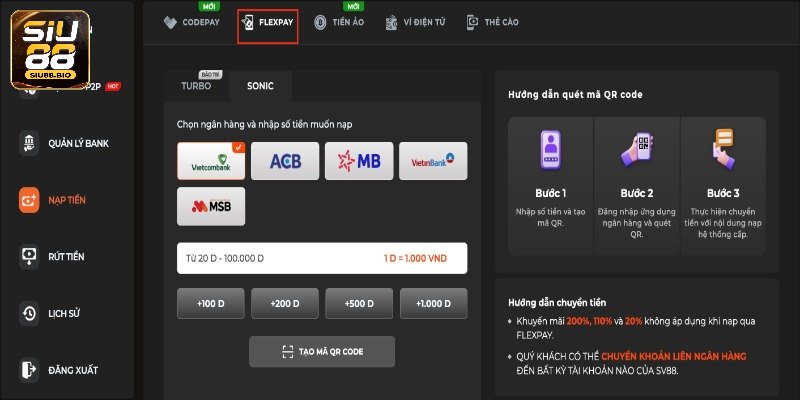Click the exchange rate text 1 D = 1.000 VND

pos(415,259)
